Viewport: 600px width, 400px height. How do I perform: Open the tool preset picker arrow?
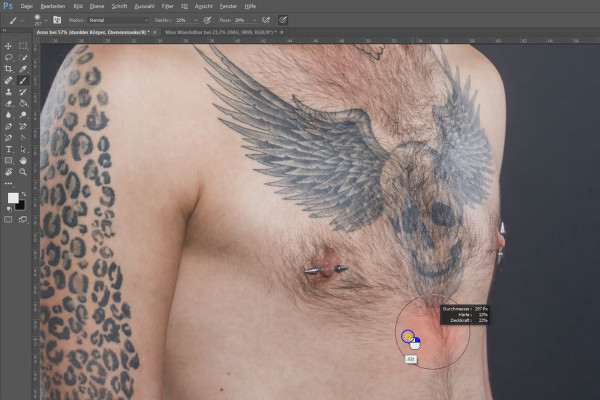tap(22, 20)
